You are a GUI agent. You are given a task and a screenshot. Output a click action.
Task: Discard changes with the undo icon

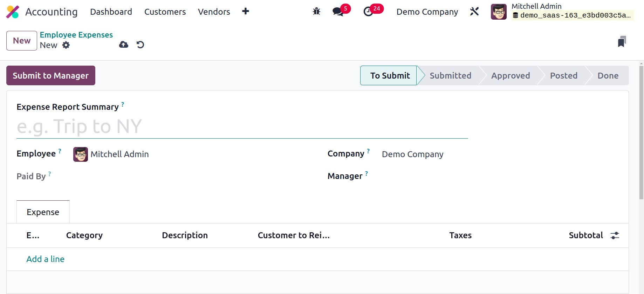[x=140, y=45]
